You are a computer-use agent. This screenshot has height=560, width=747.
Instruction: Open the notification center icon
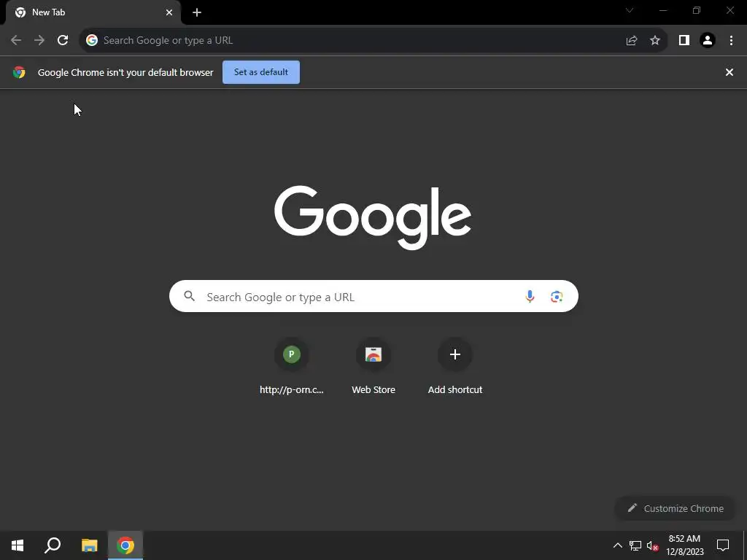click(x=723, y=545)
